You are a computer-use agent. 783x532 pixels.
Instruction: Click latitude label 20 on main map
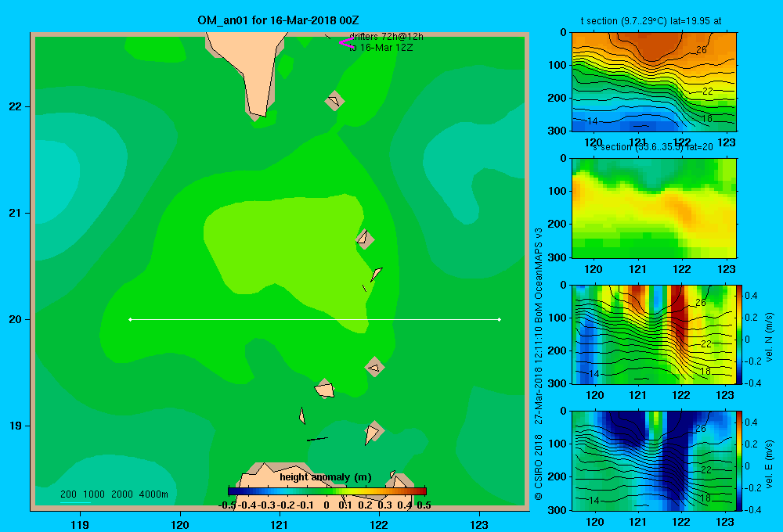16,319
